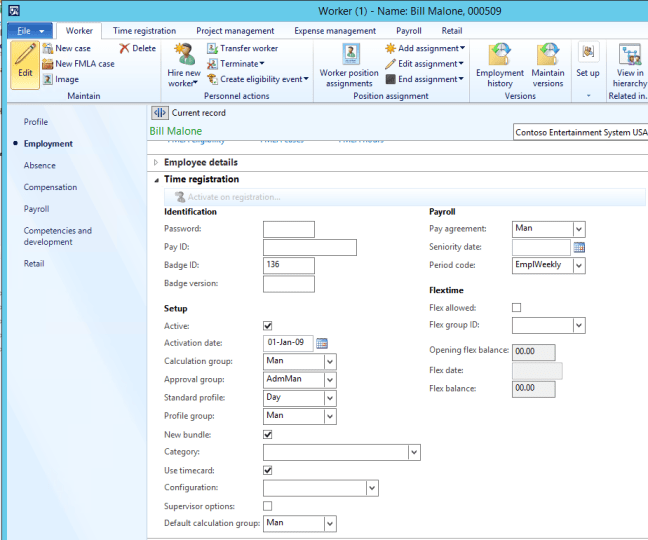Open the Seniority date calendar picker
The height and width of the screenshot is (540, 648).
[x=579, y=247]
